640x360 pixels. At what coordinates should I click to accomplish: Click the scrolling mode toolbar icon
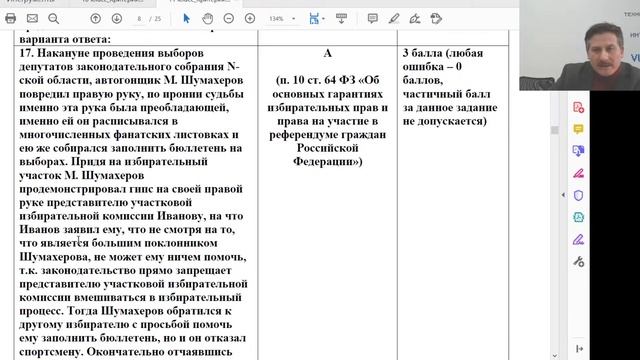[341, 18]
